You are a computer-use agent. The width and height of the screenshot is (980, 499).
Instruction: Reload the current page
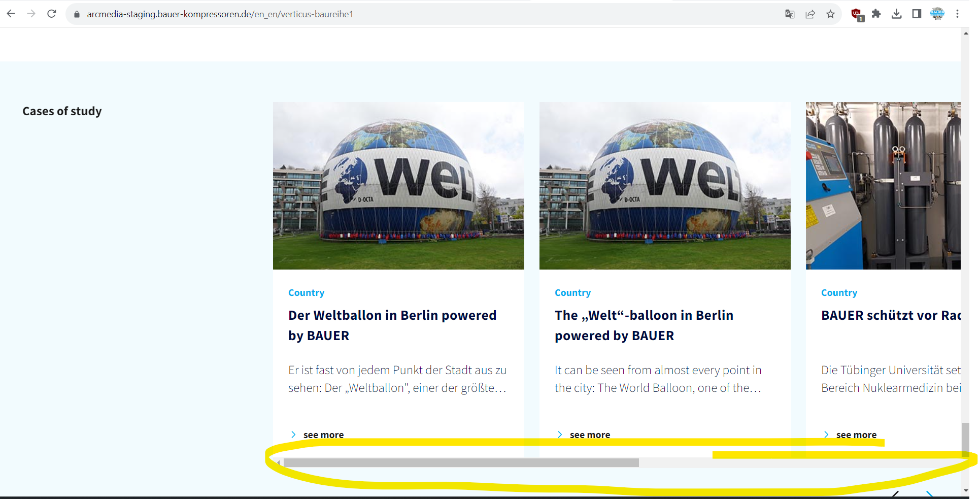click(51, 14)
